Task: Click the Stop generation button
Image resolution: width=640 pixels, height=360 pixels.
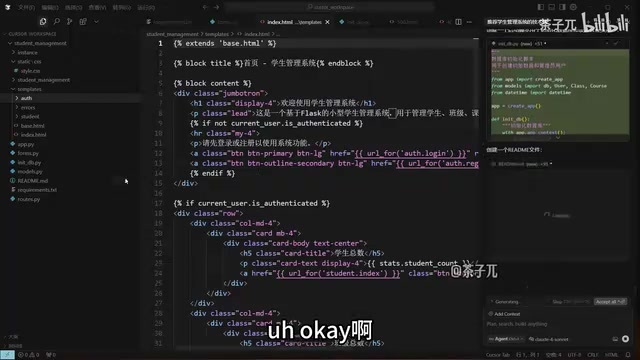Action: [570, 302]
